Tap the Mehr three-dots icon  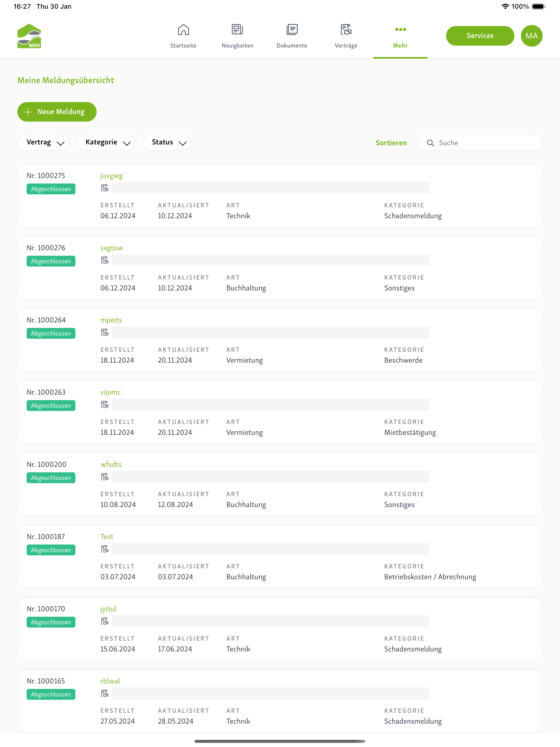[x=400, y=29]
